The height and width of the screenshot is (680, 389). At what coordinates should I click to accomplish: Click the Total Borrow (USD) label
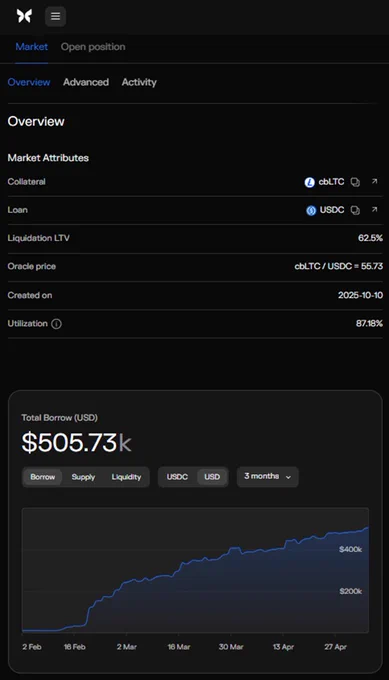(59, 418)
